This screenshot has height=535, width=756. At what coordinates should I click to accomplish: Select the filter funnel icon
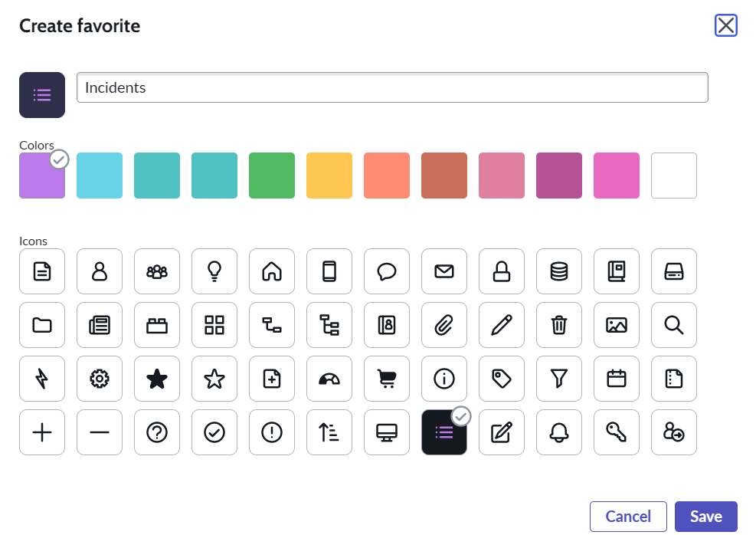click(559, 379)
